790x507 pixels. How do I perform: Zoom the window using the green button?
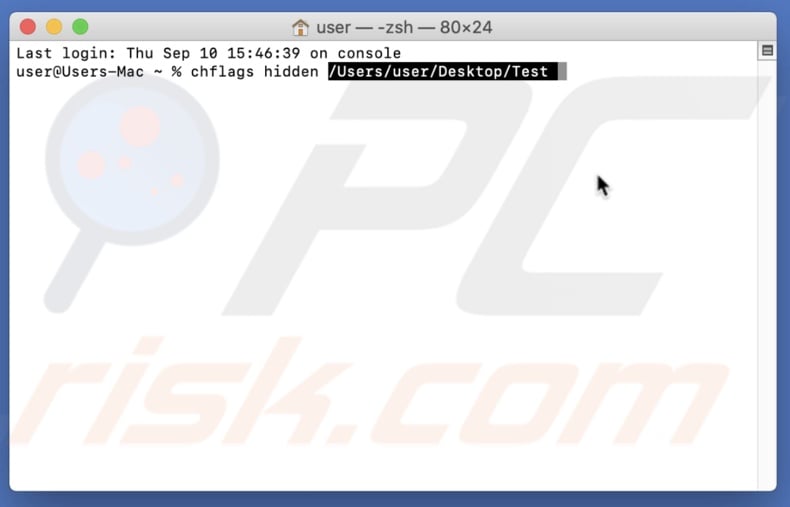click(x=80, y=27)
